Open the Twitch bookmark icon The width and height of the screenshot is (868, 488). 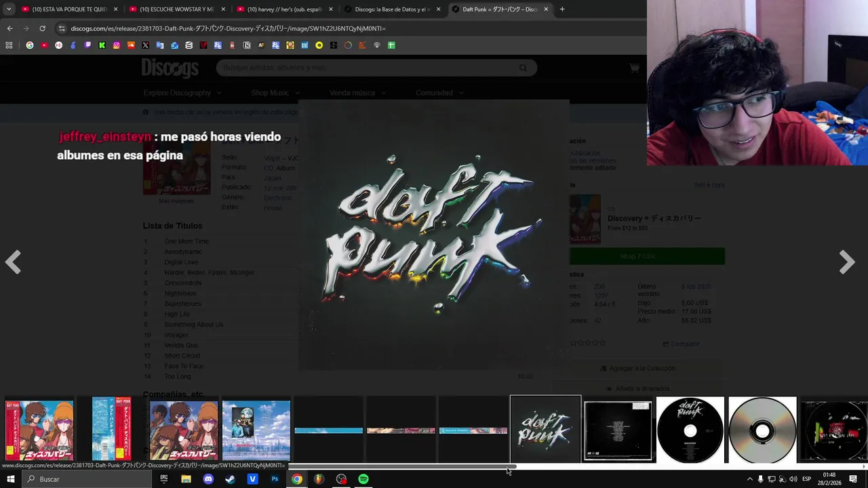pos(87,45)
